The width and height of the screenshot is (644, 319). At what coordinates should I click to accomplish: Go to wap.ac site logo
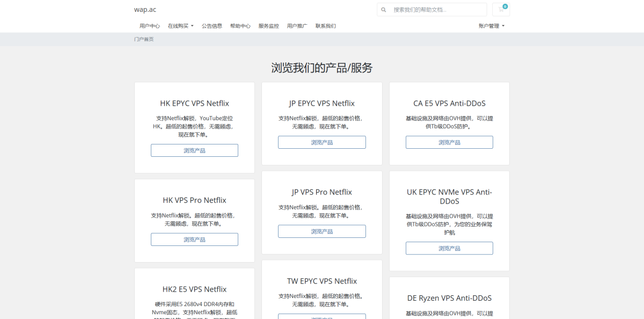click(x=145, y=9)
